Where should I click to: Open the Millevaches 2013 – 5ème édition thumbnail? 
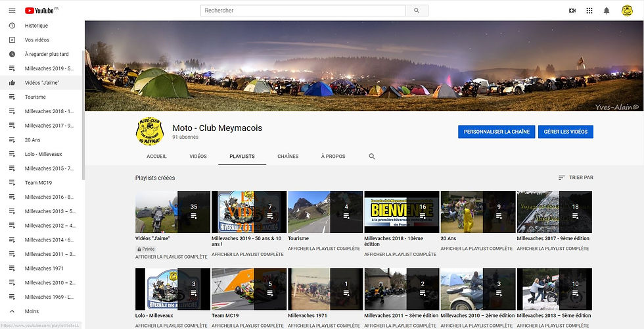(x=555, y=289)
